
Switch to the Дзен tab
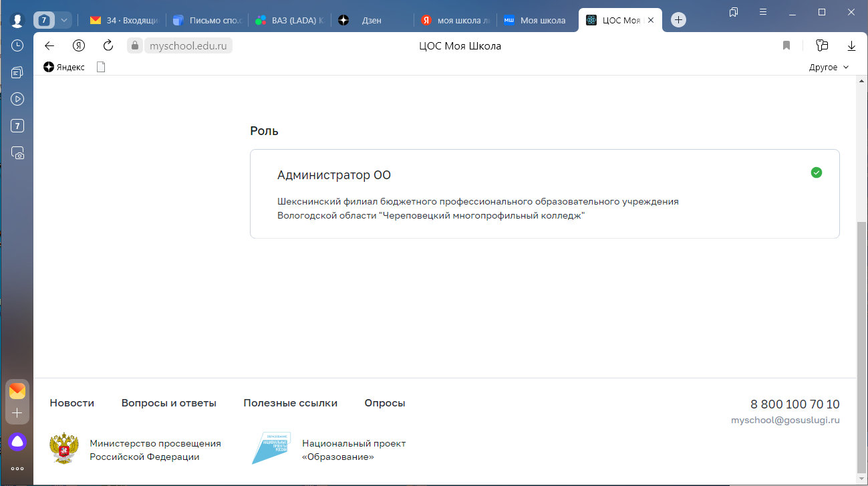[372, 20]
